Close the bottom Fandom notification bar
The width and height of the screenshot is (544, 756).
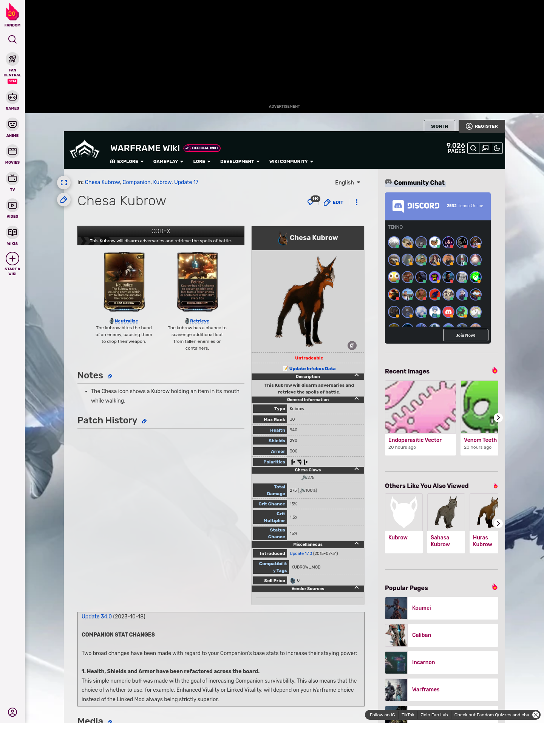(x=536, y=715)
